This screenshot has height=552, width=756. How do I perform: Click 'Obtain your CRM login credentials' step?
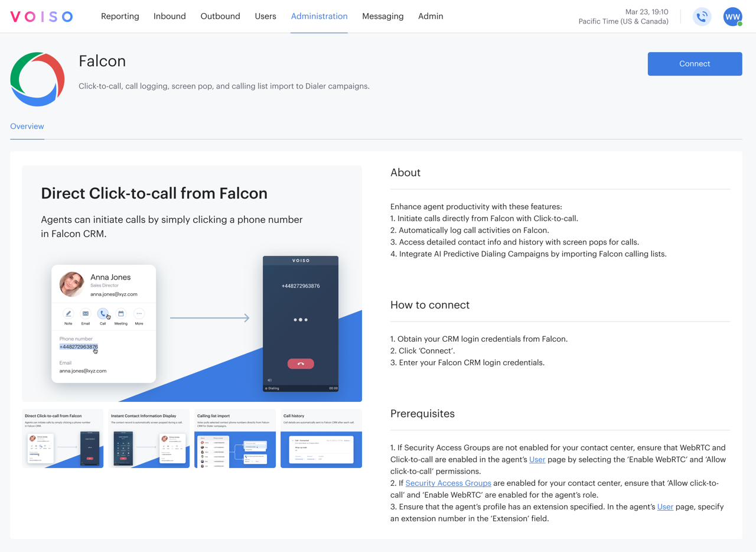(479, 339)
